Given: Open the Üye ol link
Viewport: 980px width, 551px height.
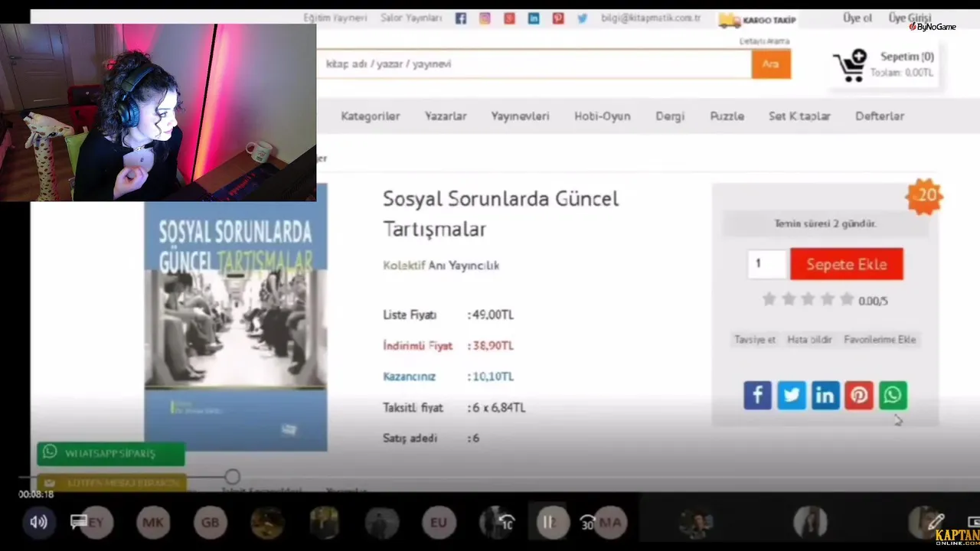Looking at the screenshot, I should (857, 18).
